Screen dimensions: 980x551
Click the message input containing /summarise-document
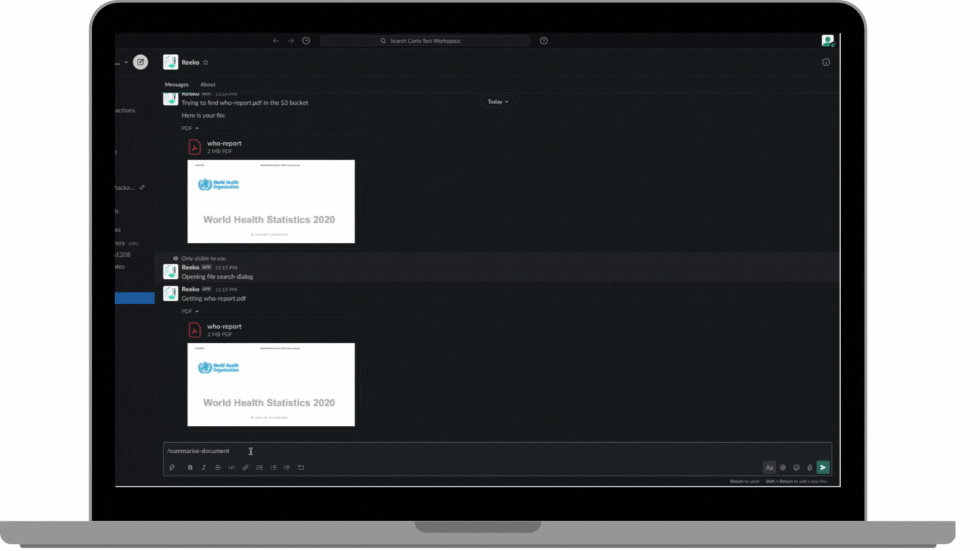point(497,451)
